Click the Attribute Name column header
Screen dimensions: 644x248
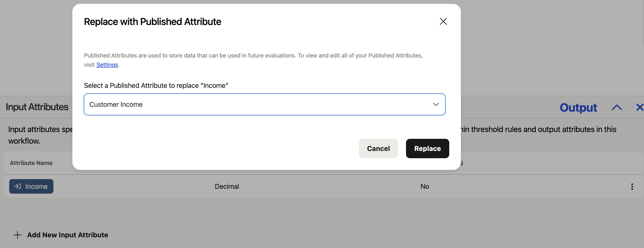coord(31,163)
